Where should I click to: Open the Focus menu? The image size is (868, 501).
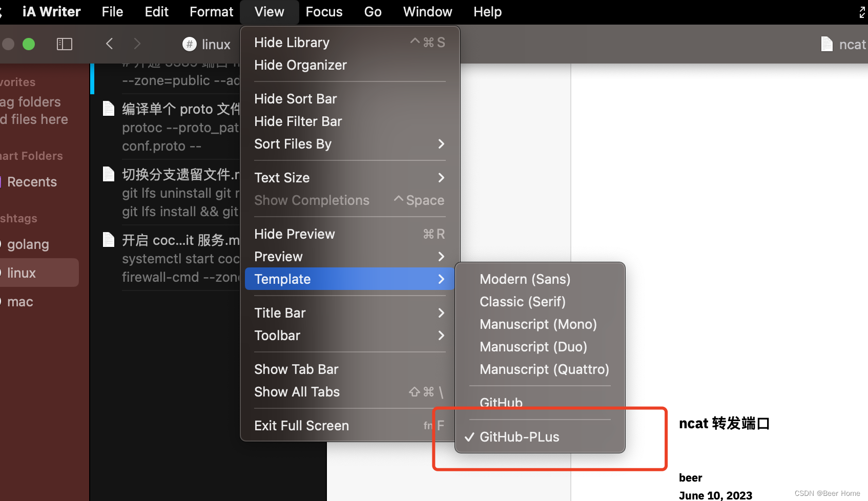pyautogui.click(x=324, y=12)
